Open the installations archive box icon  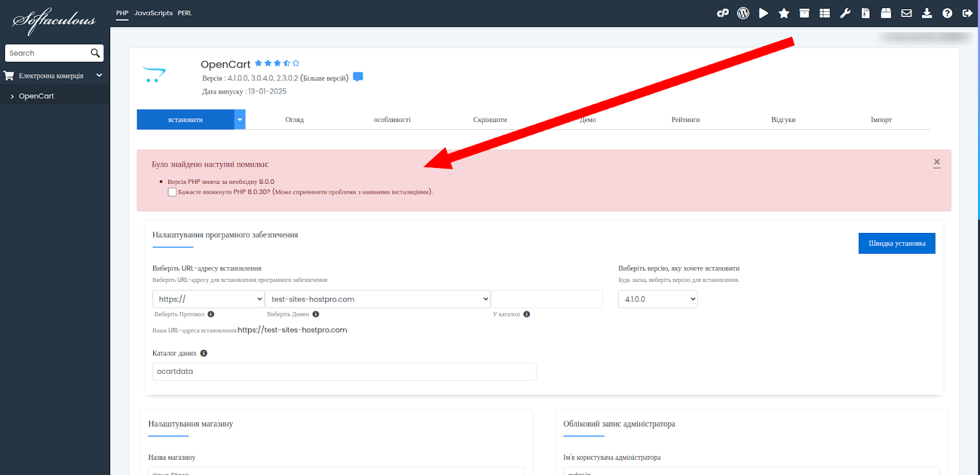click(x=804, y=13)
